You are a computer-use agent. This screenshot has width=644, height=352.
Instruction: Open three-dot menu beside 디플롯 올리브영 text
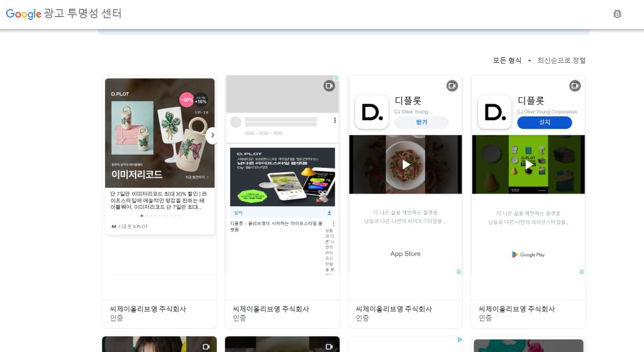point(333,224)
